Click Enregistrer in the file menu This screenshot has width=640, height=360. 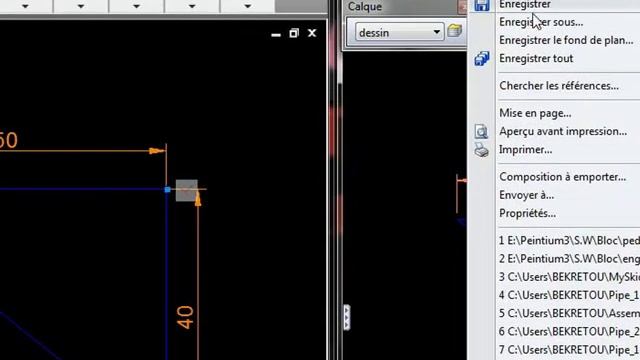coord(525,4)
